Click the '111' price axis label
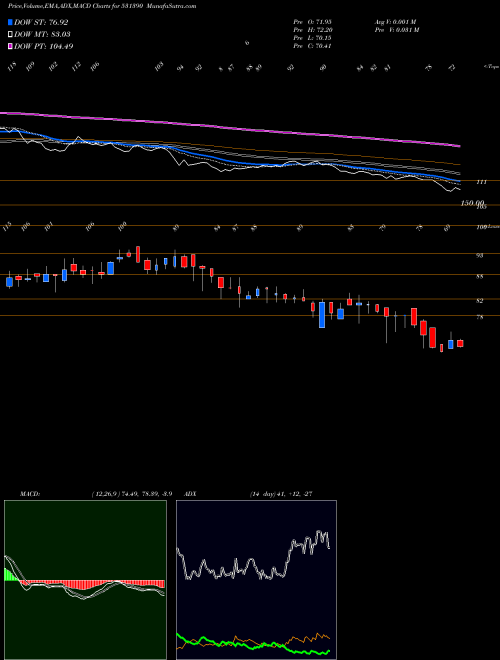Image resolution: width=500 pixels, height=660 pixels. click(x=481, y=182)
